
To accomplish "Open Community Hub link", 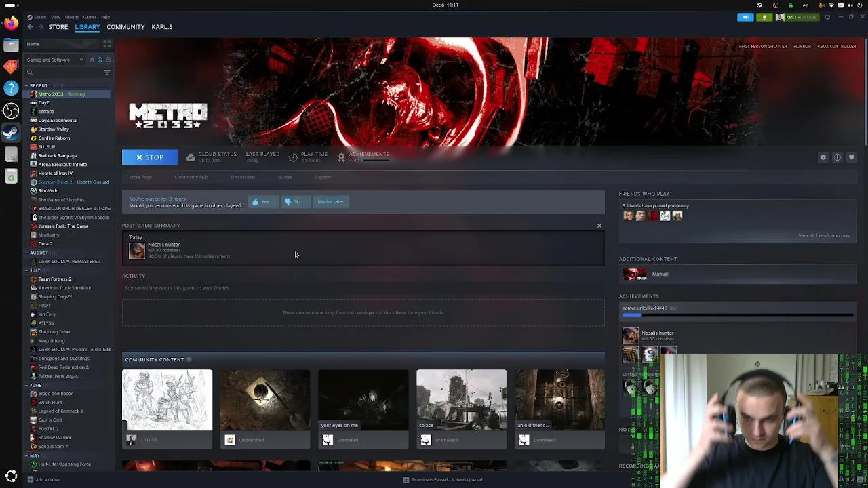I will [191, 178].
